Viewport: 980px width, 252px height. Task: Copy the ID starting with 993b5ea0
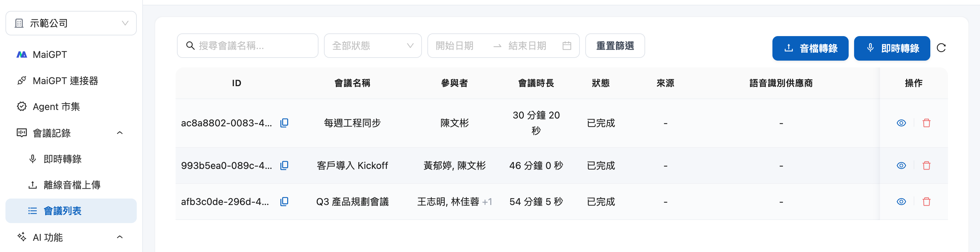[284, 166]
